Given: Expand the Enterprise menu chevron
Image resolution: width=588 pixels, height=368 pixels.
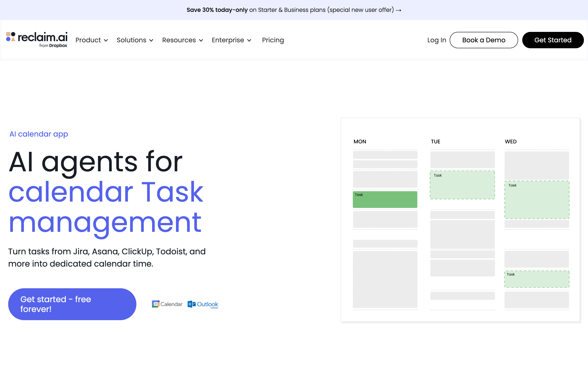Looking at the screenshot, I should pyautogui.click(x=249, y=40).
